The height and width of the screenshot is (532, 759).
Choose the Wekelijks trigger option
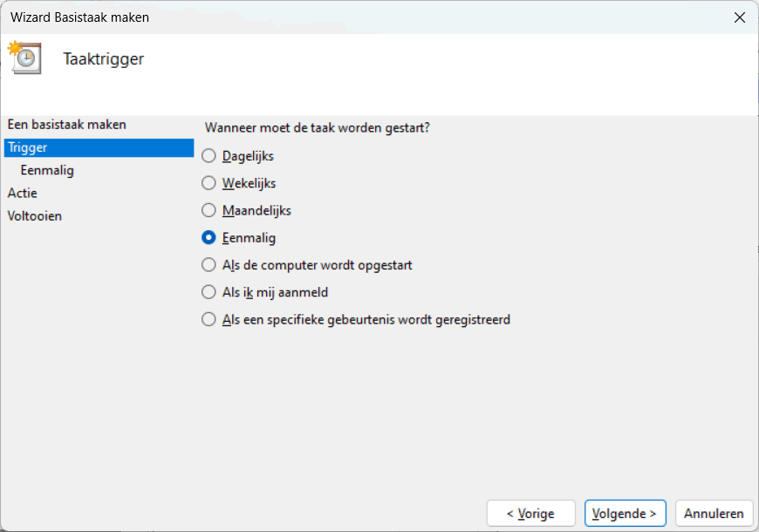pyautogui.click(x=209, y=183)
